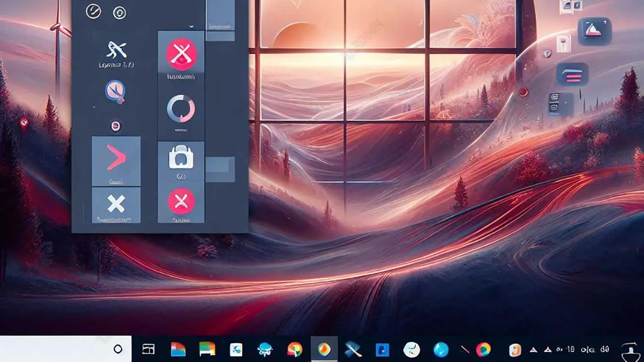644x362 pixels.
Task: Click the small pink round icon in menu
Action: pos(115,126)
